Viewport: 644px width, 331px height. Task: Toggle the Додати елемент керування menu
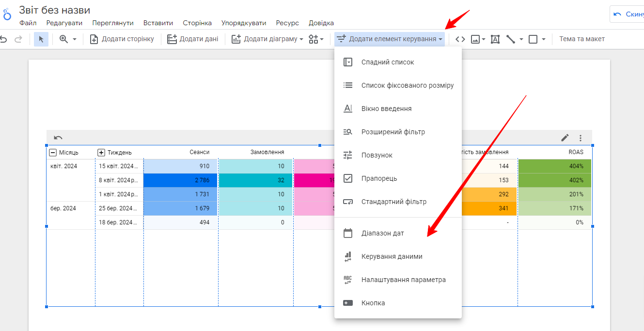(390, 39)
